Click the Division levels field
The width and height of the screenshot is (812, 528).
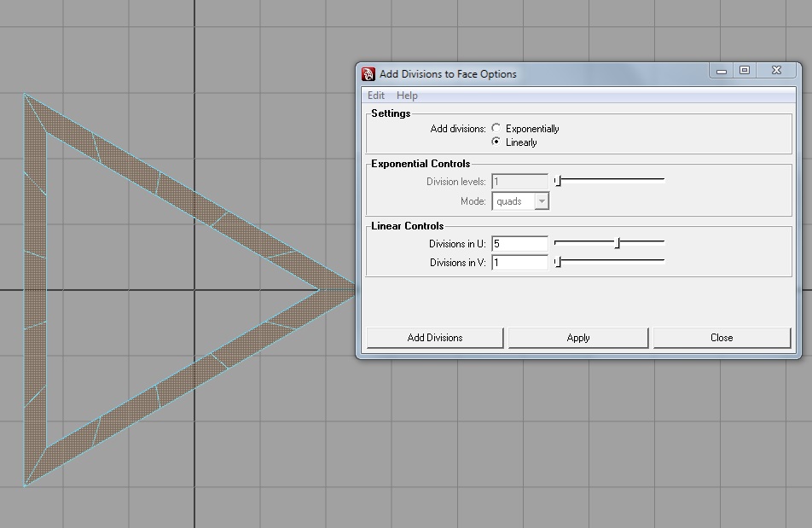pyautogui.click(x=519, y=182)
